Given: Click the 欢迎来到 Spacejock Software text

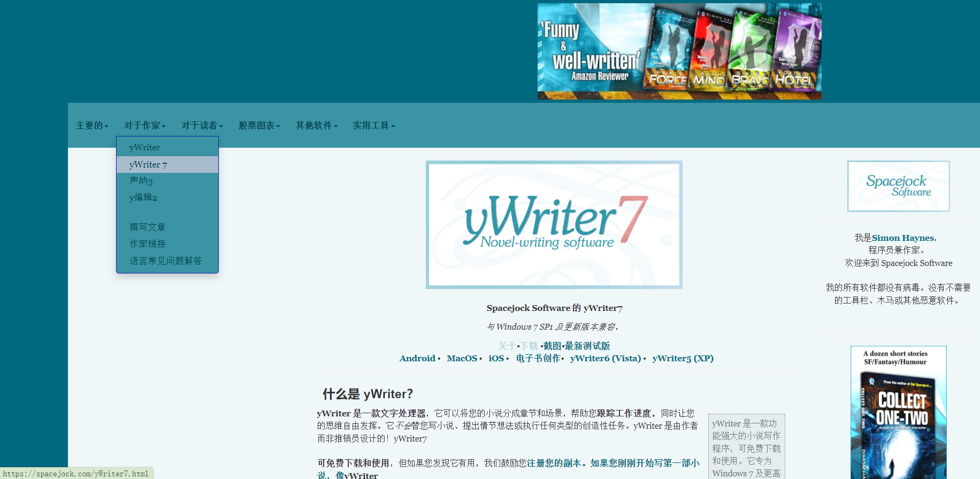Looking at the screenshot, I should click(x=899, y=263).
